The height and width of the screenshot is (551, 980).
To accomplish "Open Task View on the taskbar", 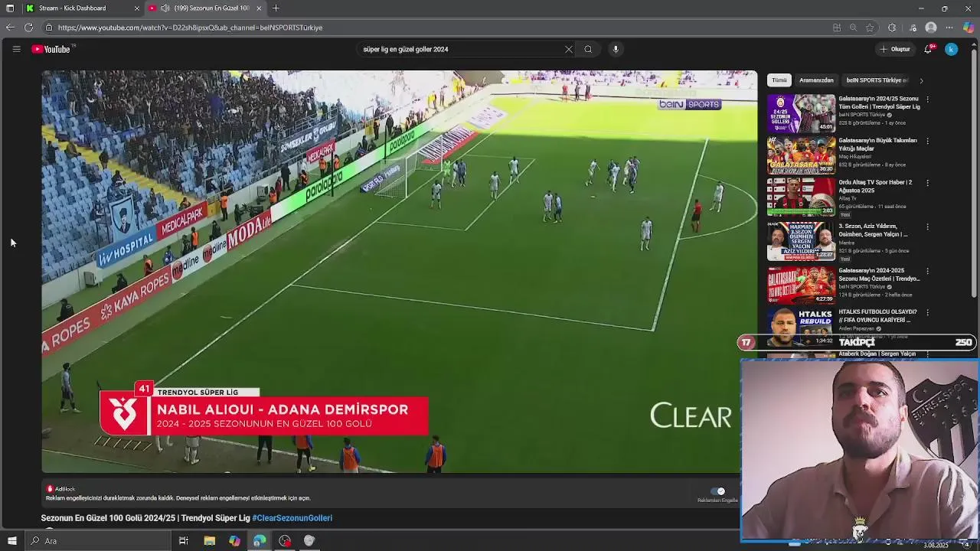I will [184, 541].
